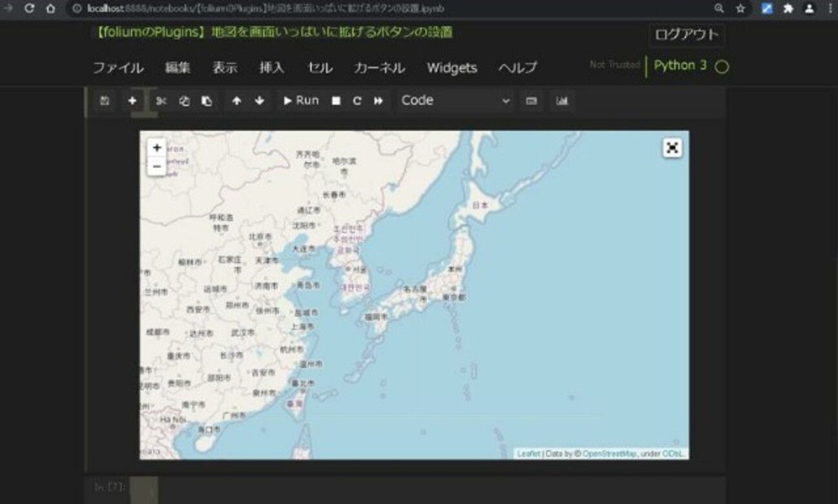Click the ログアウト button
This screenshot has width=838, height=504.
[687, 35]
